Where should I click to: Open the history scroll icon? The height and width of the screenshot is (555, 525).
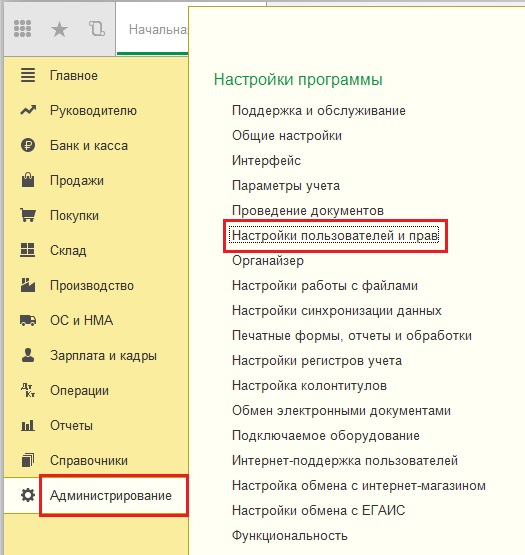97,29
